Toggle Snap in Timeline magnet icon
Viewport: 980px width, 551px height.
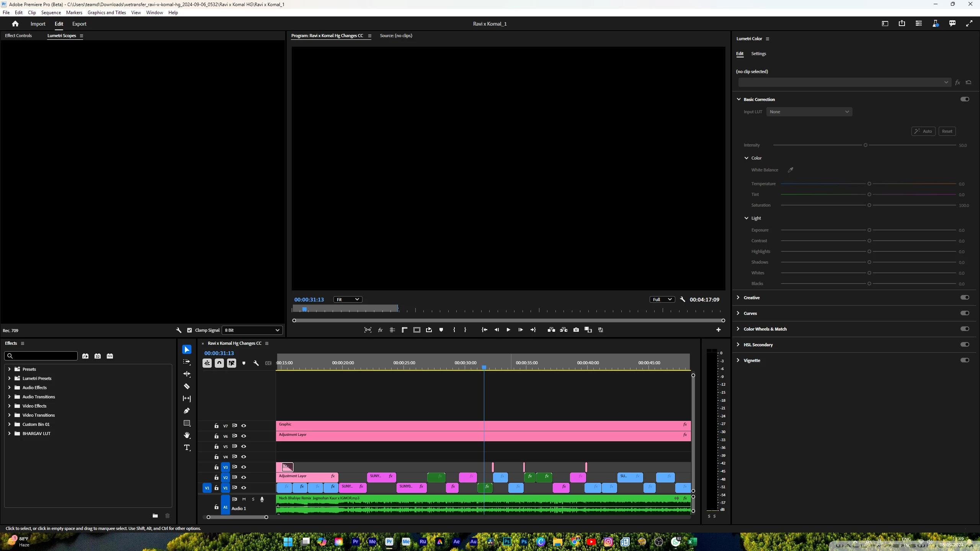pyautogui.click(x=219, y=363)
